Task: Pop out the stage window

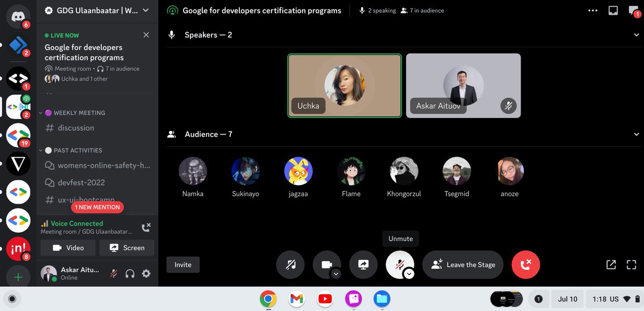Action: pyautogui.click(x=611, y=264)
